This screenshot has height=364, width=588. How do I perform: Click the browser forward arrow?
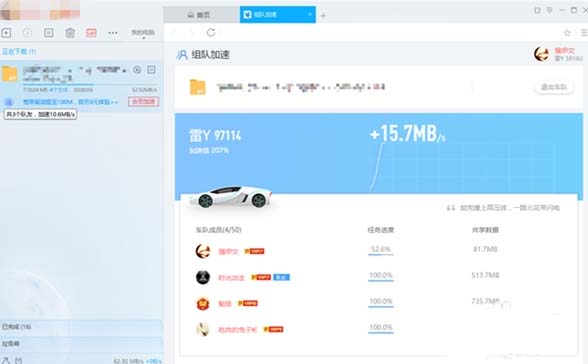pyautogui.click(x=192, y=33)
